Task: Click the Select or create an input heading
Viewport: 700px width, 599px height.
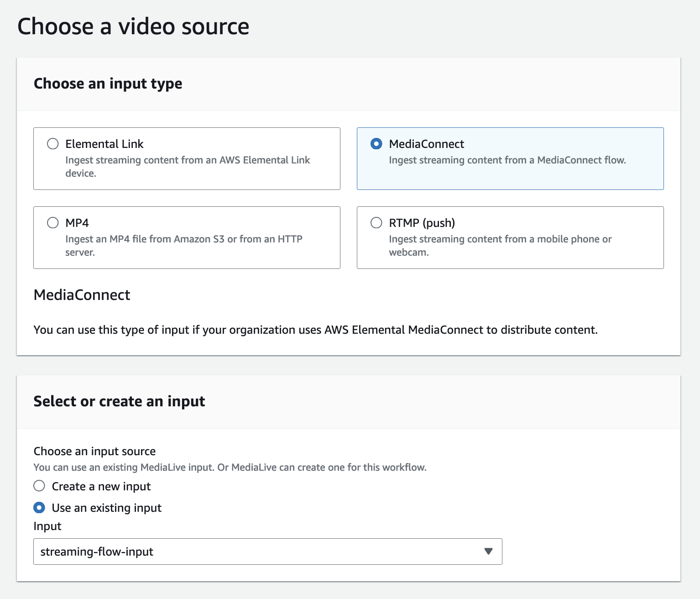Action: [x=120, y=401]
